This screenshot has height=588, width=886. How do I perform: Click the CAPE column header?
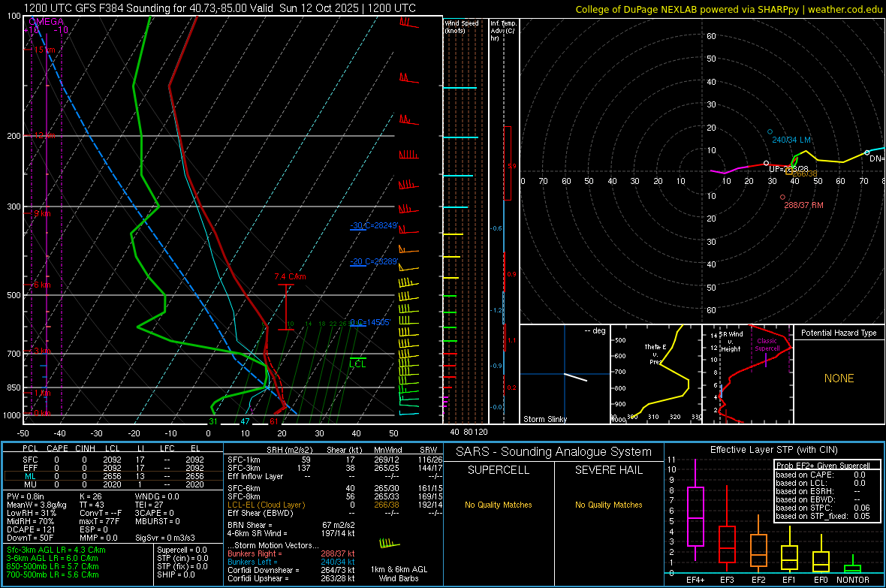coord(57,448)
